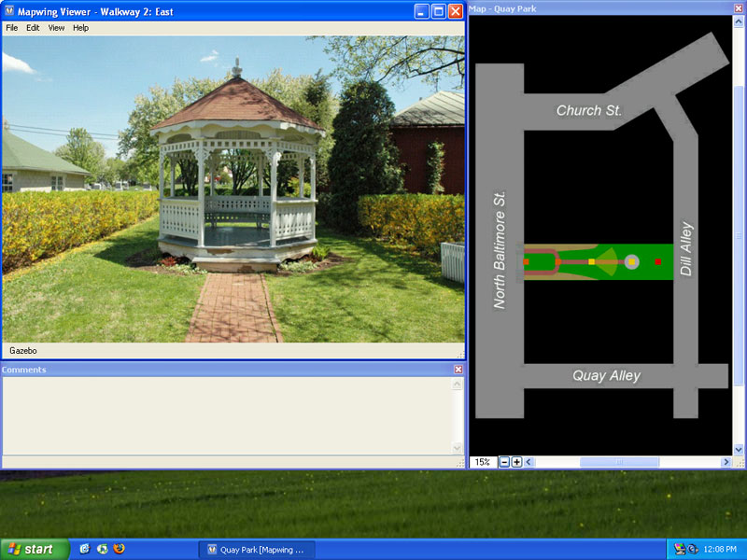Click the map's horizontal scrollbar thumb

pyautogui.click(x=619, y=462)
